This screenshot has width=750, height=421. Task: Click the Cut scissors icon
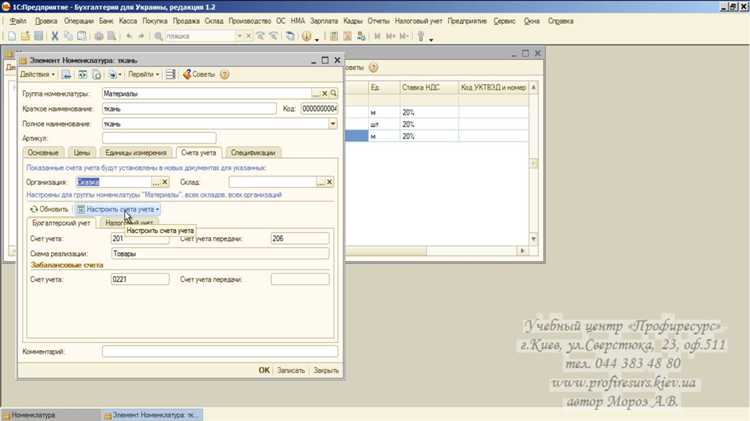(x=55, y=36)
